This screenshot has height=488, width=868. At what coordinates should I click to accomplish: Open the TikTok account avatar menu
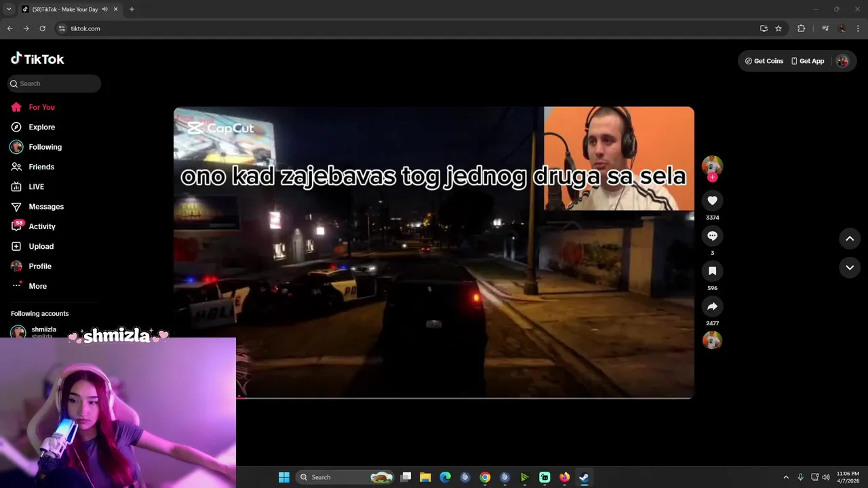click(x=842, y=61)
